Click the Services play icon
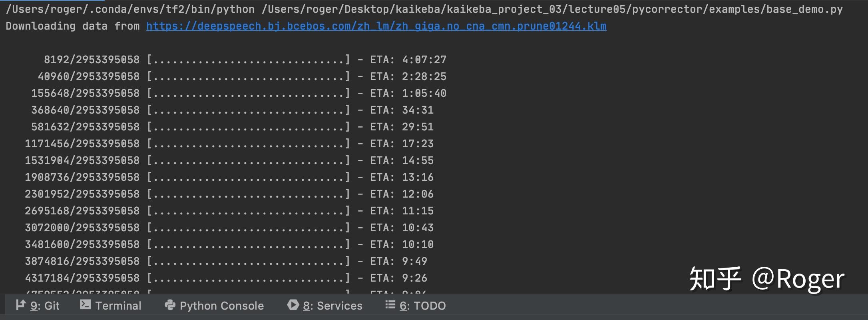868x320 pixels. point(293,305)
